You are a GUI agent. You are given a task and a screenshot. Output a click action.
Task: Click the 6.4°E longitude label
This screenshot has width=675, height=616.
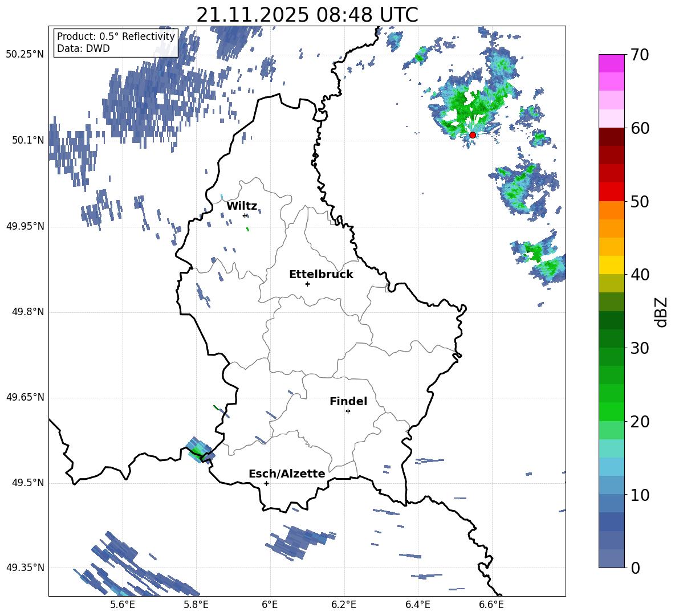tap(417, 605)
